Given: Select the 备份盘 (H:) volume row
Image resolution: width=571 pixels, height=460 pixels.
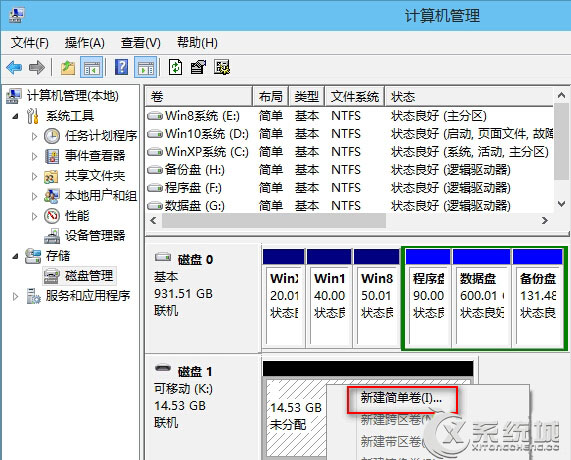Looking at the screenshot, I should click(x=350, y=170).
